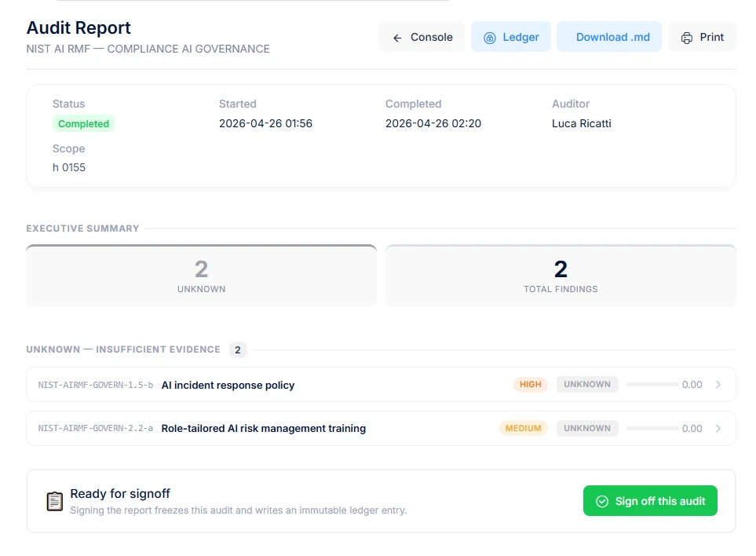Click the Ready for signoff heading
The width and height of the screenshot is (756, 556).
click(x=120, y=494)
